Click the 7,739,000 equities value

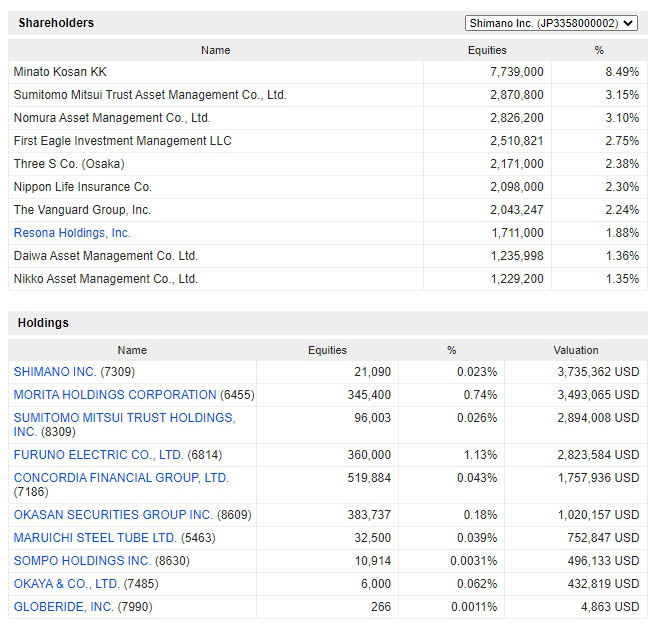[x=517, y=72]
